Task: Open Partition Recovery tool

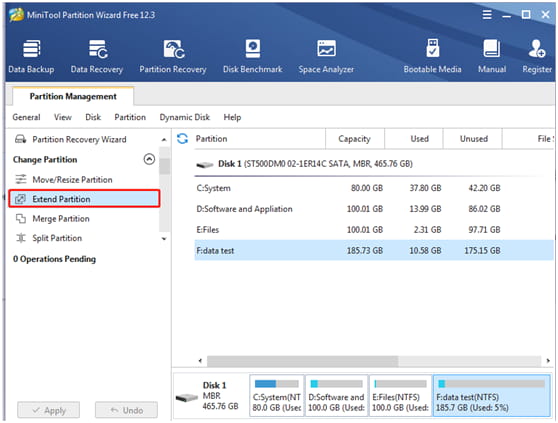Action: (173, 57)
